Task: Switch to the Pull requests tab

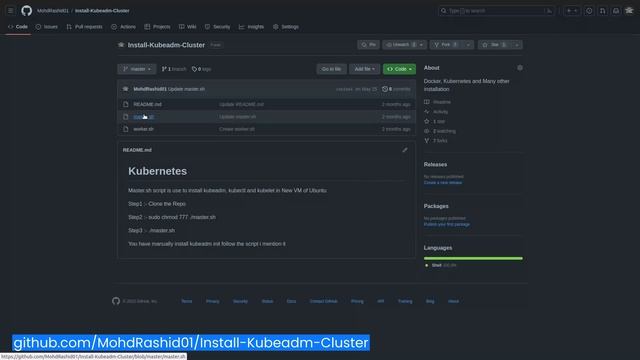Action: click(84, 27)
